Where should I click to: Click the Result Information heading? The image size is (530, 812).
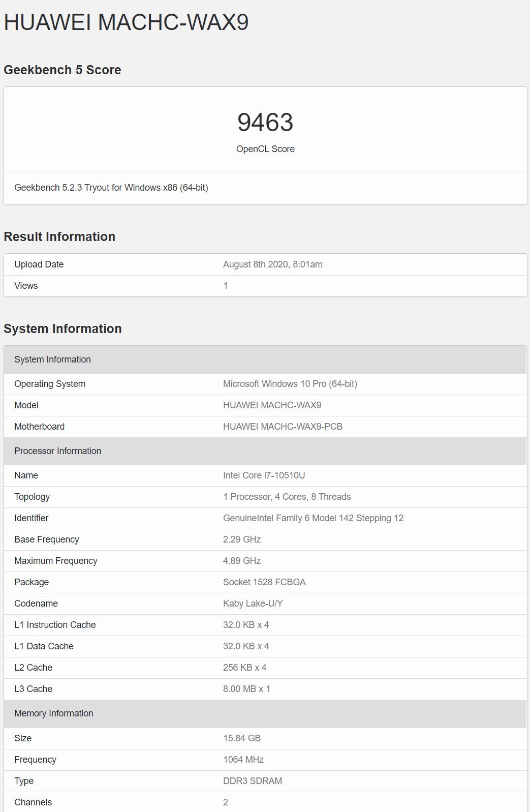pyautogui.click(x=59, y=236)
